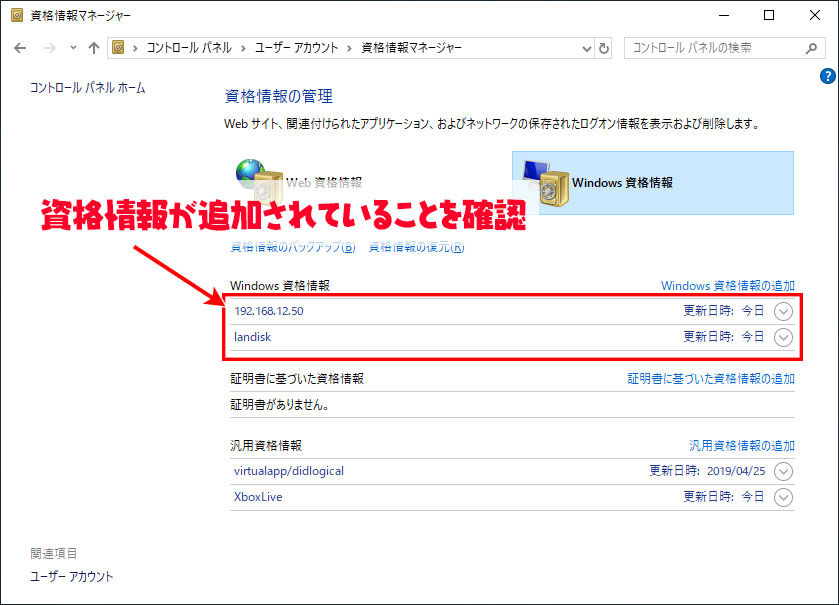The height and width of the screenshot is (605, 839).
Task: Select the 192.168.12.50 credential entry
Action: [x=512, y=311]
